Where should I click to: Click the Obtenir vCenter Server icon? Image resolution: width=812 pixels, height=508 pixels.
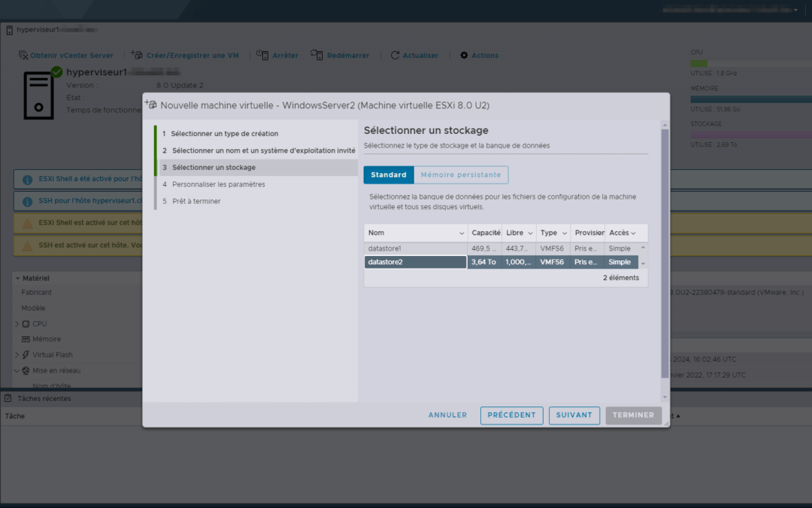click(23, 55)
